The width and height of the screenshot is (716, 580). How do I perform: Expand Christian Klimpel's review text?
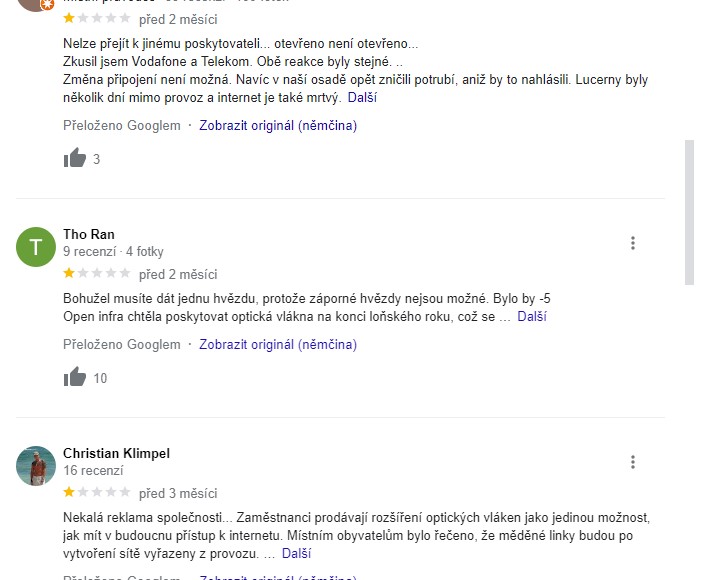(x=296, y=552)
